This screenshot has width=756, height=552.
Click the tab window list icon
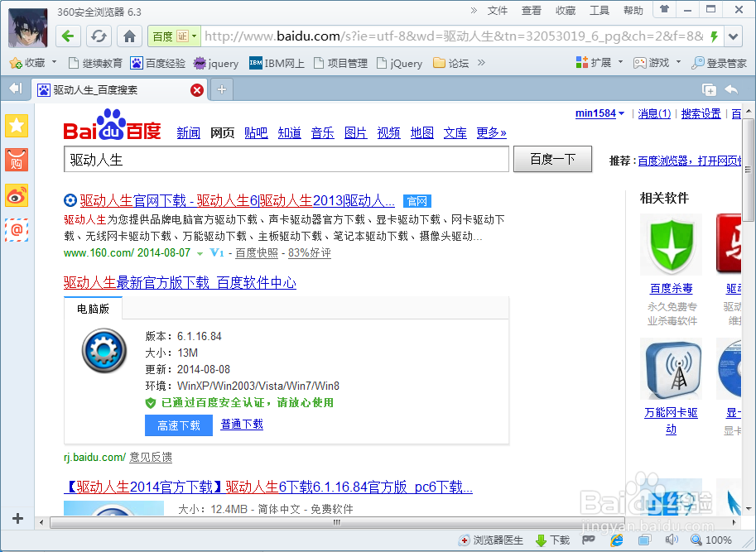(709, 89)
